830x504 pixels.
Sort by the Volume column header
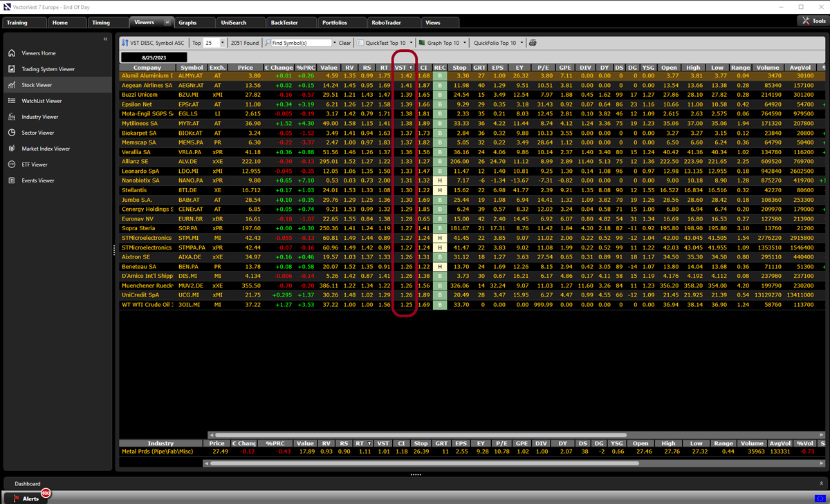(x=768, y=68)
